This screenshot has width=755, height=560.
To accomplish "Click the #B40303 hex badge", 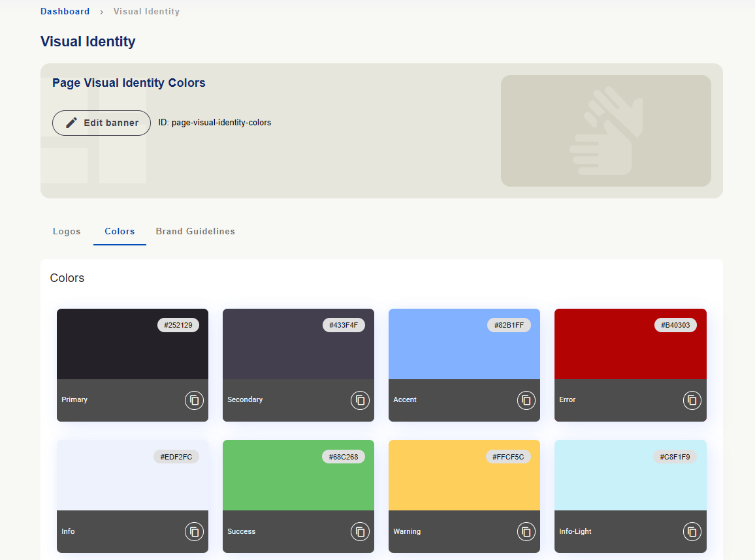I will [x=675, y=325].
